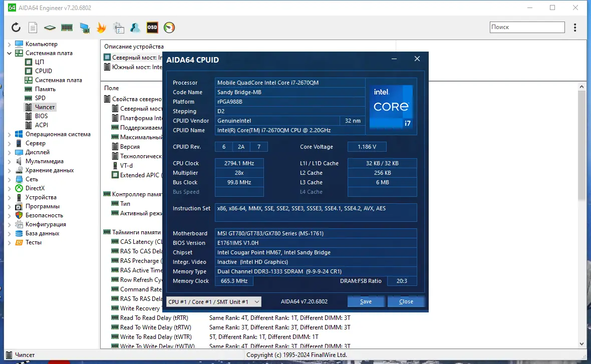Click the База данных icon
Screen dimensions: 591x364
[19, 233]
